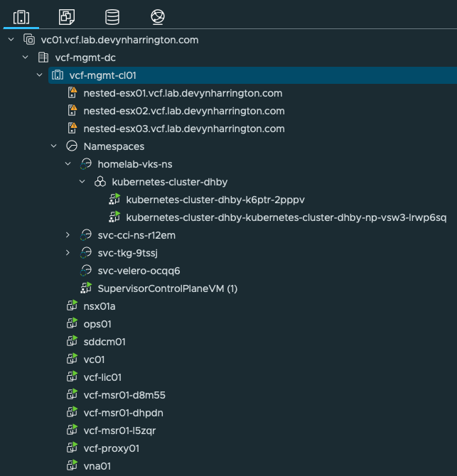457x476 pixels.
Task: Select vc01.vcf.lab.devynharrington.com in the tree
Action: point(119,40)
